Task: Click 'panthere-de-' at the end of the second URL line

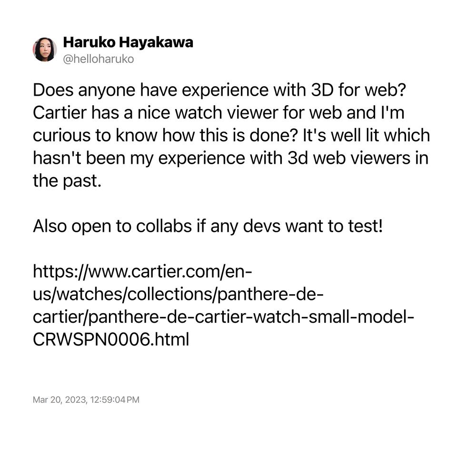Action: [271, 294]
